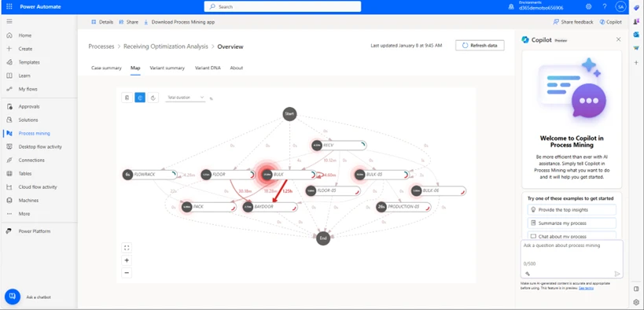The height and width of the screenshot is (310, 644).
Task: Select the RECV activity node
Action: tap(339, 145)
